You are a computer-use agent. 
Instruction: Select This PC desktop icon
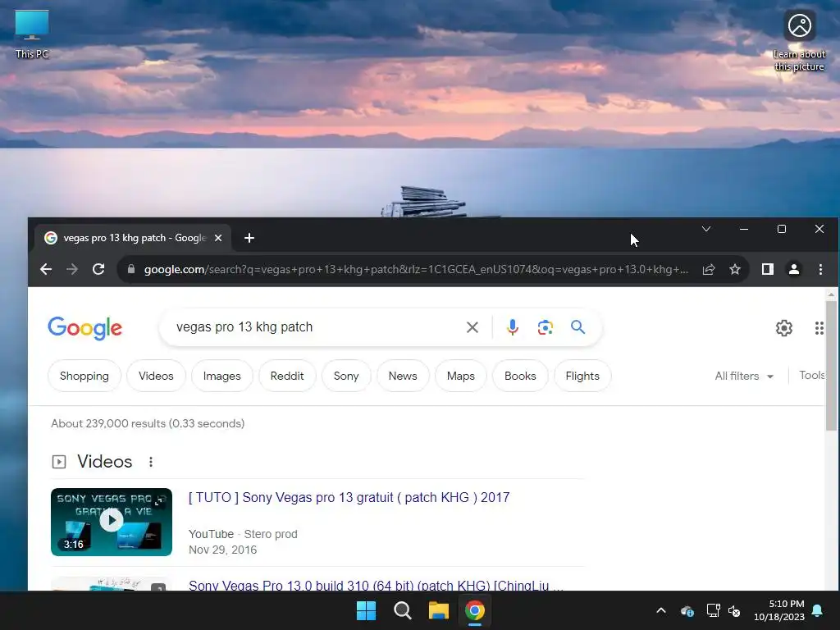click(x=32, y=34)
